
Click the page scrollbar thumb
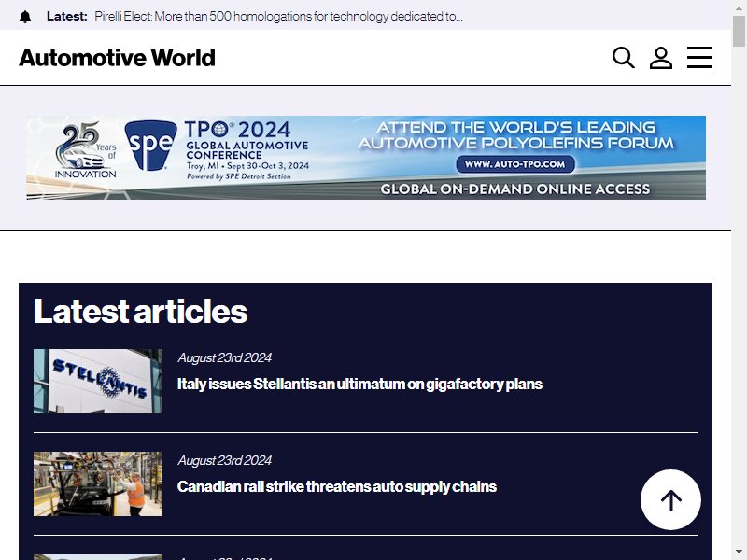[739, 31]
